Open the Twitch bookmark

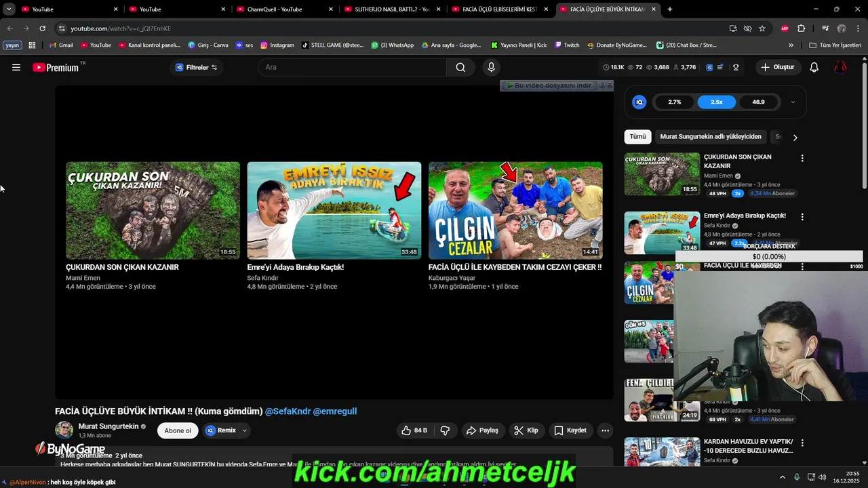pyautogui.click(x=567, y=45)
